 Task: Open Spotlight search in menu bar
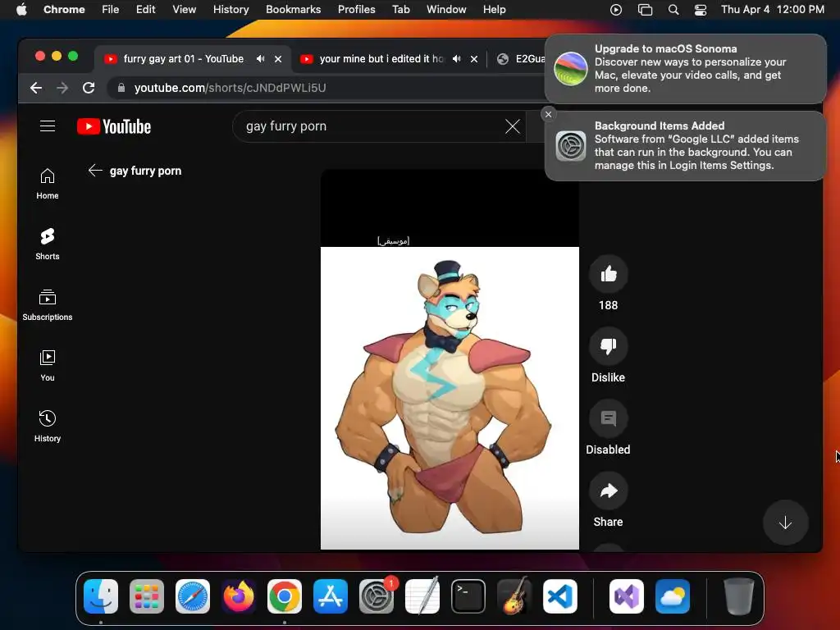(673, 10)
